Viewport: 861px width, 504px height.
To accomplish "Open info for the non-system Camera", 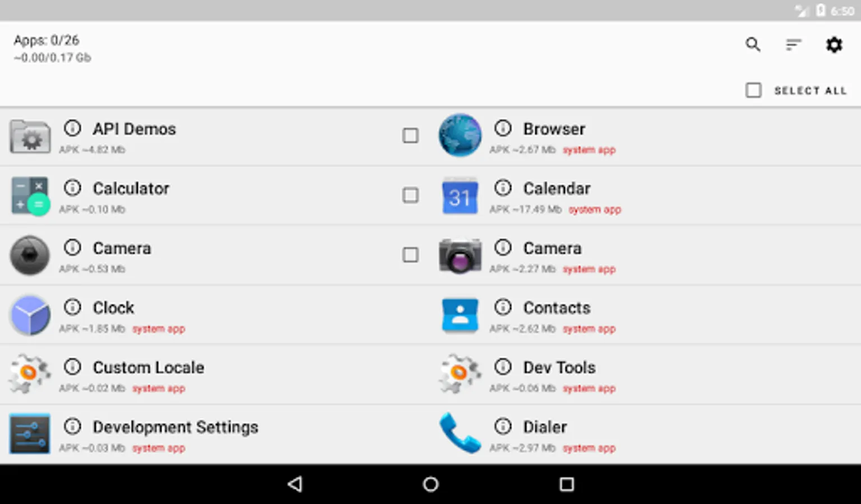I will 72,248.
